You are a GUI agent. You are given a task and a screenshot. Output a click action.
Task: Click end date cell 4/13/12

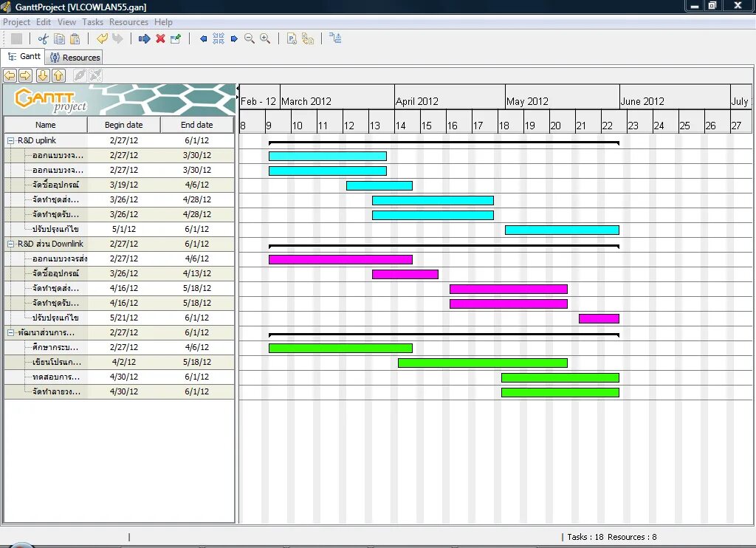pos(197,273)
